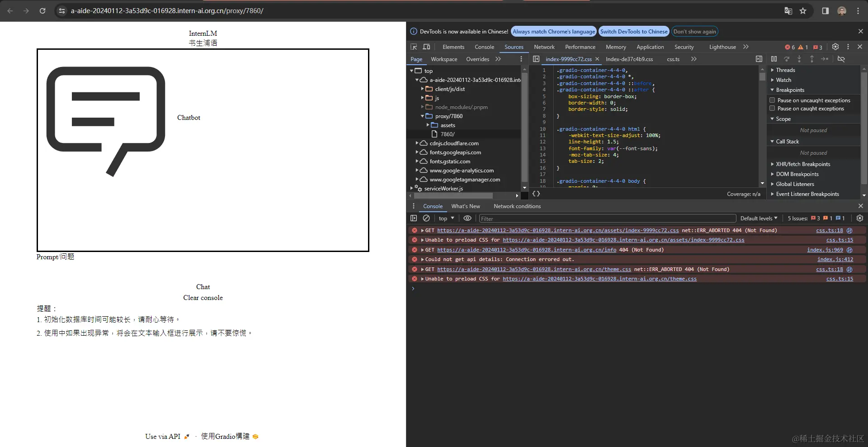
Task: Expand XHR/fetch Breakpoints section
Action: (773, 164)
